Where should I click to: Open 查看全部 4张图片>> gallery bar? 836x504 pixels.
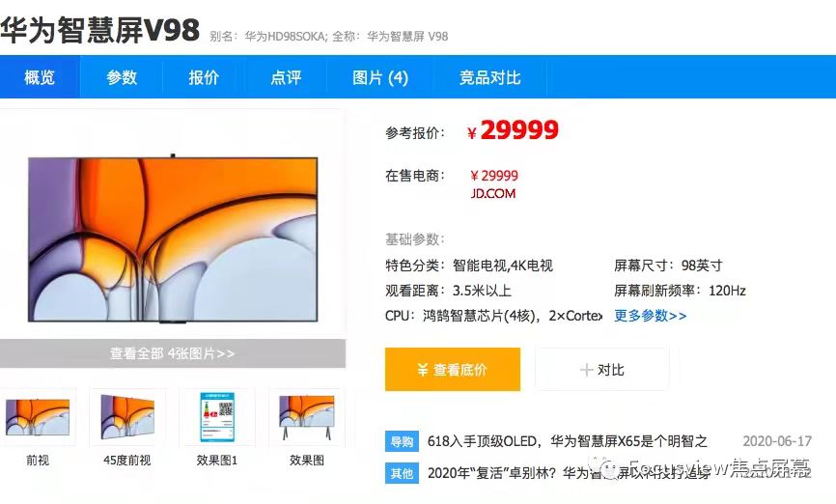click(x=173, y=353)
